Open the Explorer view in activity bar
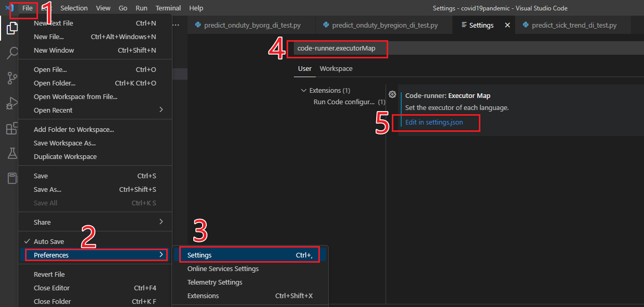644x307 pixels. (12, 28)
